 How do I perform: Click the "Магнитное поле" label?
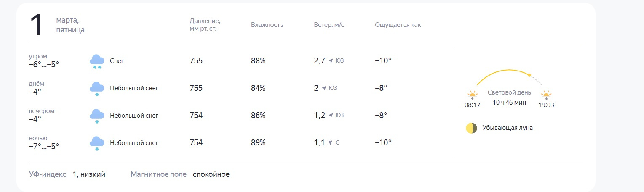(158, 174)
